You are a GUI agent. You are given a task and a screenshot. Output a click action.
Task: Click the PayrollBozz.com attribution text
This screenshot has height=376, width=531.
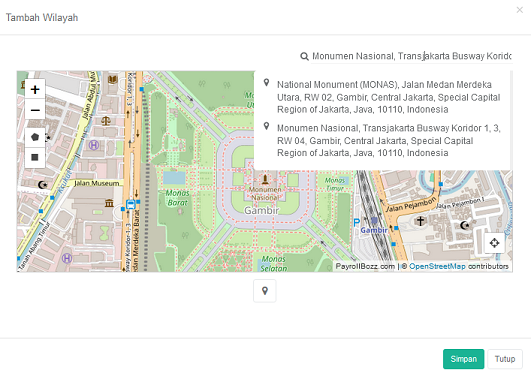[365, 266]
